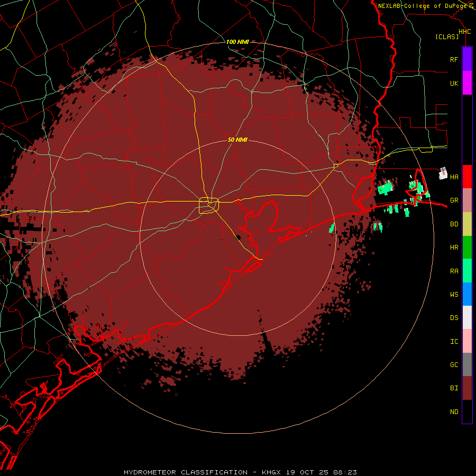
Task: Click the RF purple legend swatch
Action: 467,59
